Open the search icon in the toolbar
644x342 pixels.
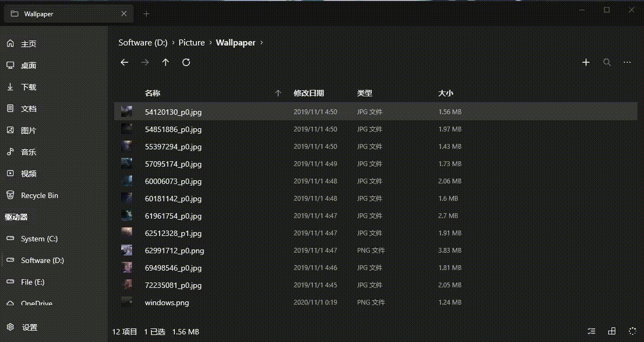pyautogui.click(x=607, y=62)
